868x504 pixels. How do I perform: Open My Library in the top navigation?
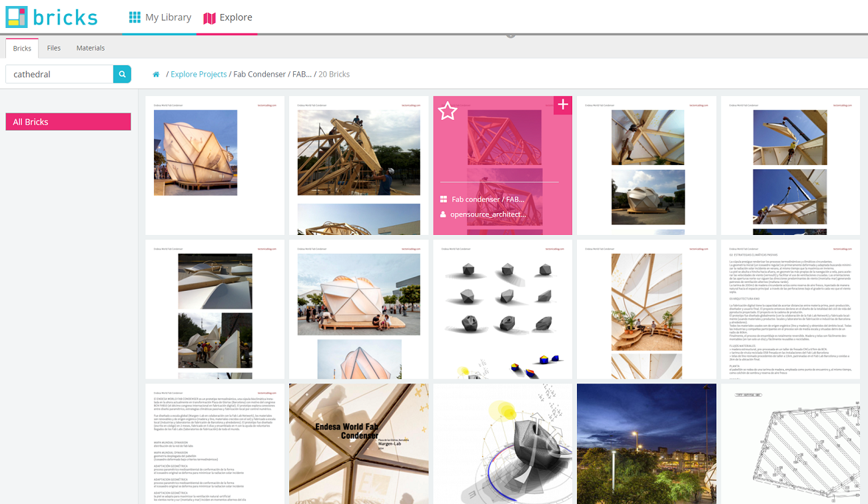pos(160,18)
